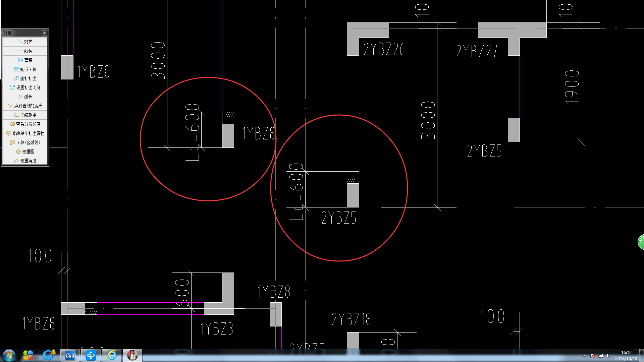644x362 pixels.
Task: Open 修改单个标注属性 edit annotation property
Action: (25, 133)
